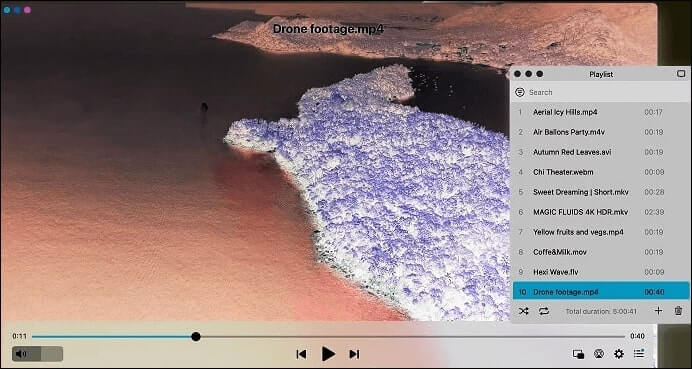Open picture-in-picture mode icon
The image size is (692, 369).
point(578,354)
